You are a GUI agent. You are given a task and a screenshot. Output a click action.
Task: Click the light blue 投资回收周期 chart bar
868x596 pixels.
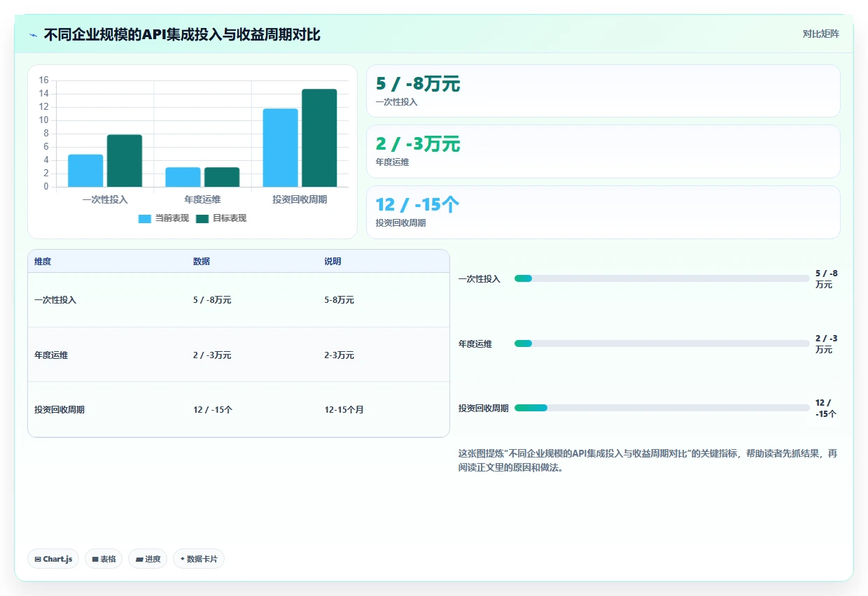pyautogui.click(x=281, y=148)
